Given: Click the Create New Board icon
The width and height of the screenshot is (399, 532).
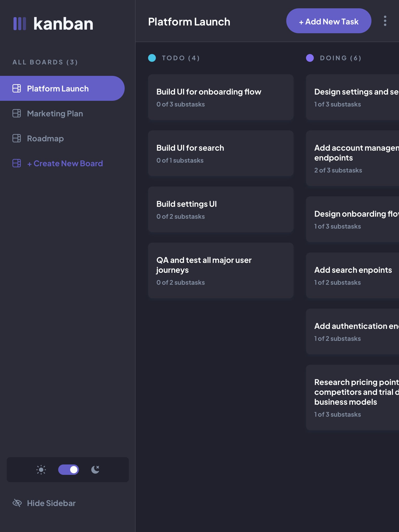Looking at the screenshot, I should click(17, 163).
